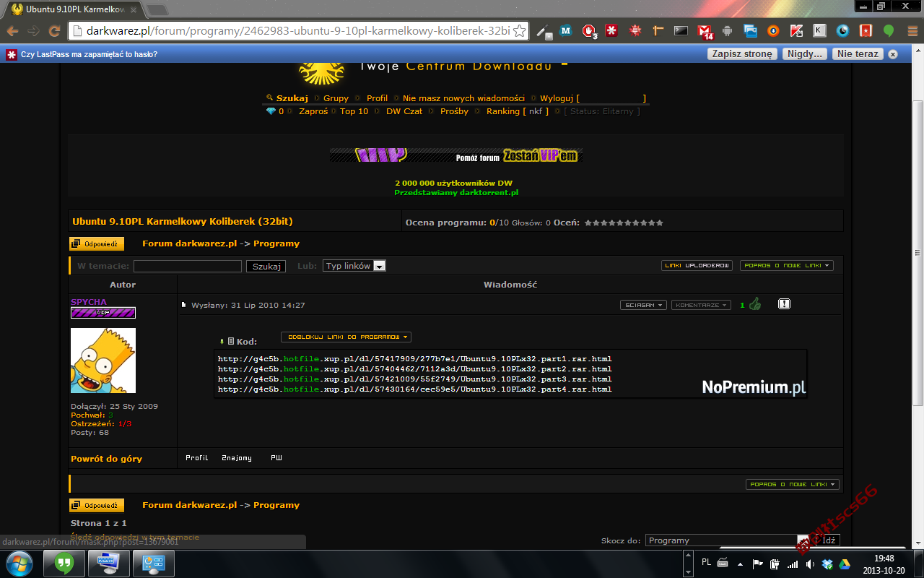
Task: Open Hangouts from the taskbar
Action: coord(64,563)
